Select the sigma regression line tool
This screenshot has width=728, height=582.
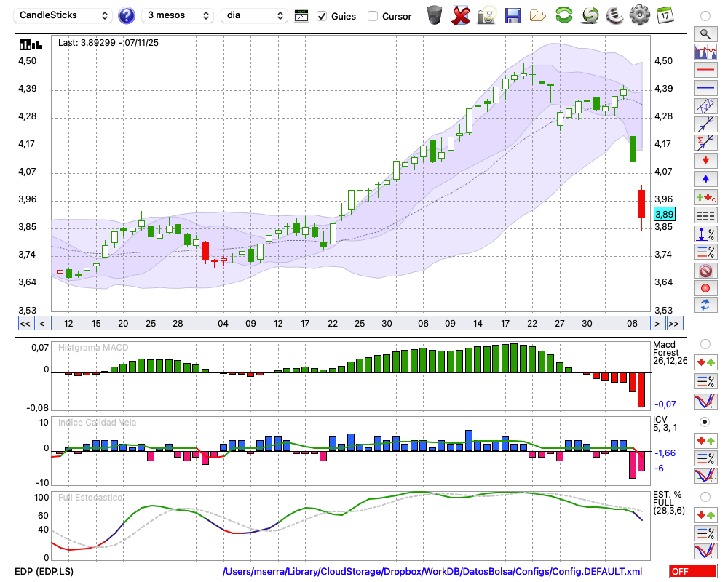click(705, 143)
